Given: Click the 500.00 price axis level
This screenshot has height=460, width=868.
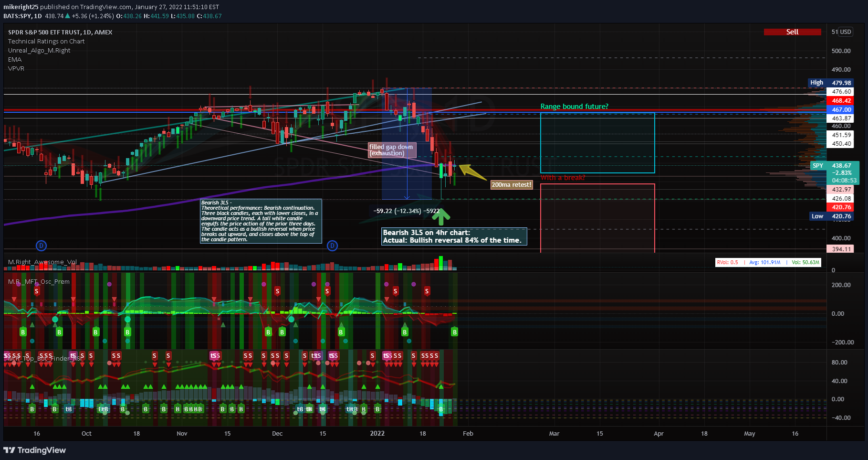Looking at the screenshot, I should 841,51.
